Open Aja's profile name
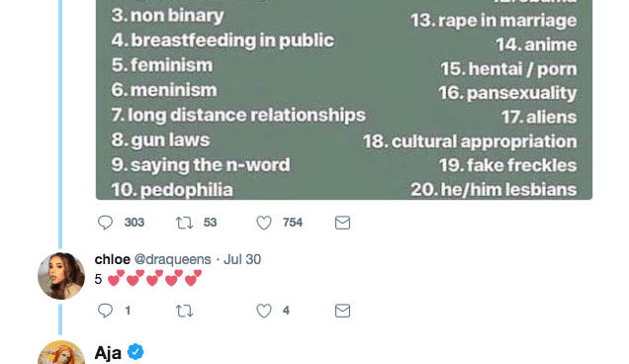Viewport: 629px width, 364px height. click(108, 353)
